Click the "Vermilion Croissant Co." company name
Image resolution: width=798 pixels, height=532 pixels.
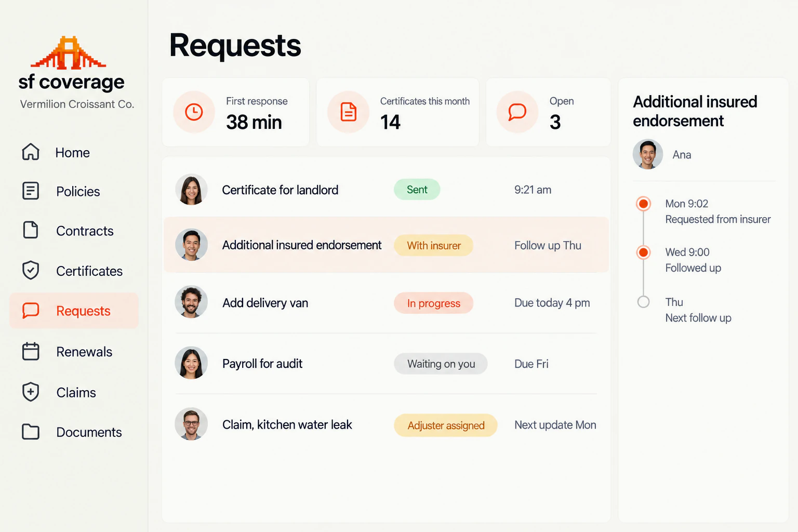tap(77, 104)
